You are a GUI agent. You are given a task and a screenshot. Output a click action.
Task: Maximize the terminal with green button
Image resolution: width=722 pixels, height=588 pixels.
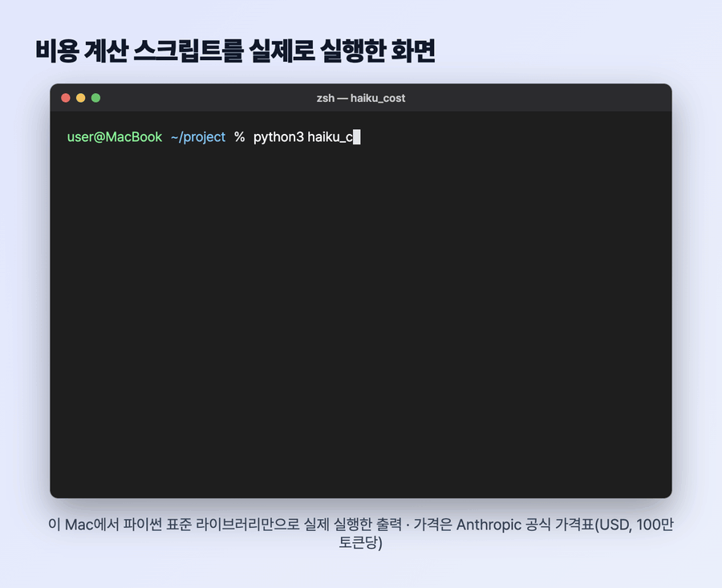coord(95,98)
